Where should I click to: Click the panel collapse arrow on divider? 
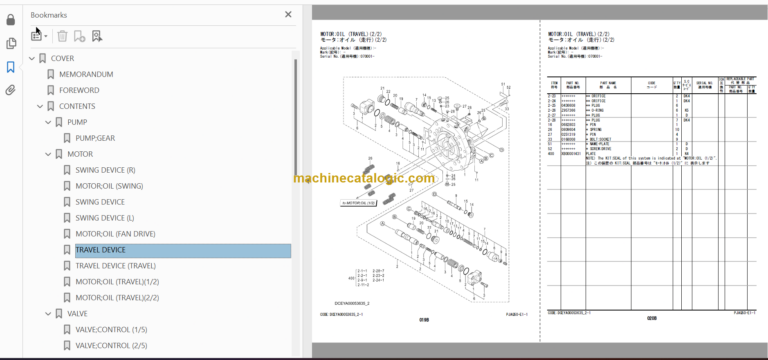click(308, 180)
